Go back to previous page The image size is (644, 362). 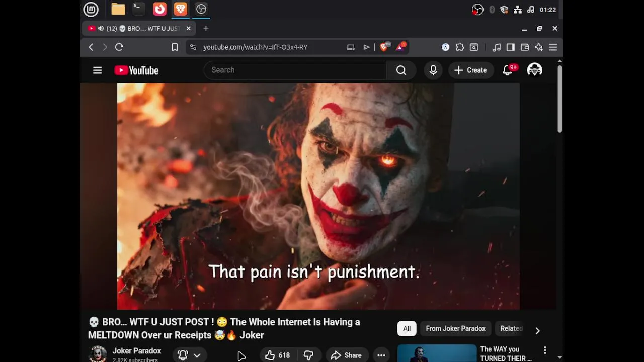coord(91,47)
